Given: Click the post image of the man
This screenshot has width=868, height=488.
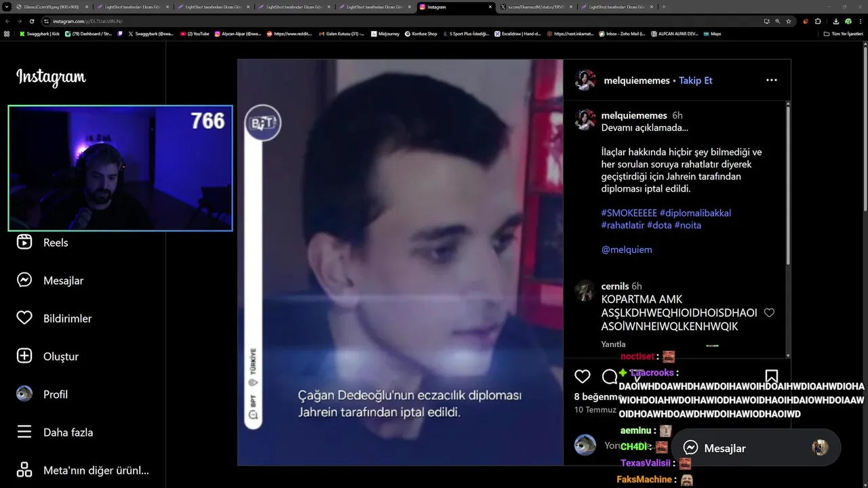Looking at the screenshot, I should point(400,262).
